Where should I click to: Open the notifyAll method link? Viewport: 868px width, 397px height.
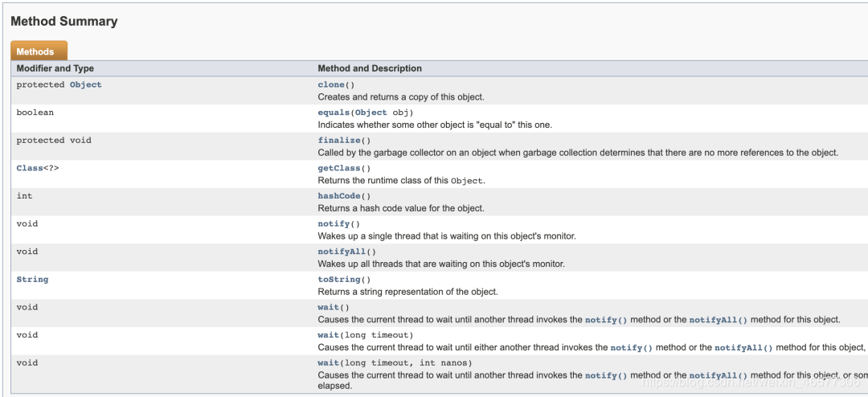pyautogui.click(x=342, y=252)
